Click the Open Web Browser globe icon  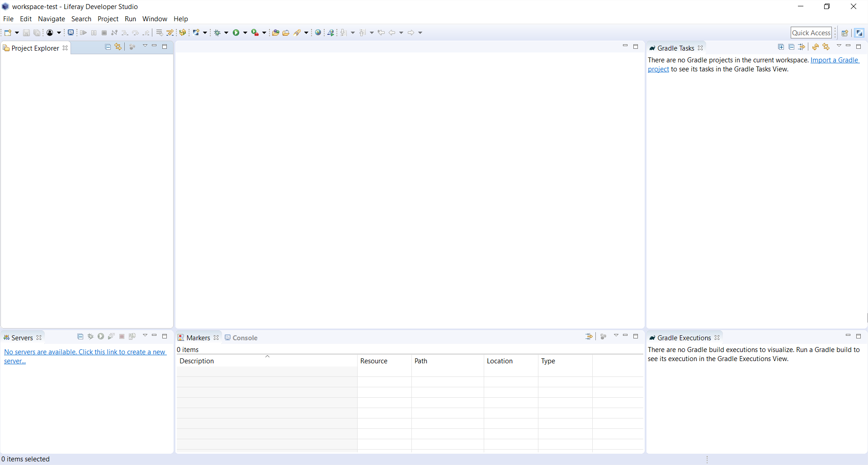coord(318,33)
